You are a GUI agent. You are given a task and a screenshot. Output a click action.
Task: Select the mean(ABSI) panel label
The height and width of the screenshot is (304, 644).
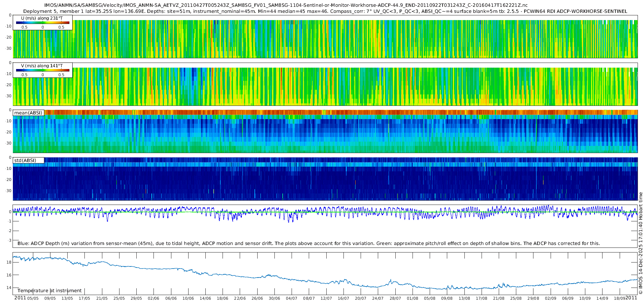(x=28, y=113)
